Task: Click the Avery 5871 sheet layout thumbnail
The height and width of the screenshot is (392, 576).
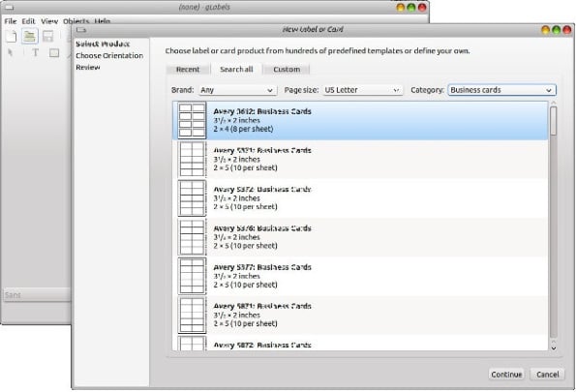Action: pos(192,316)
